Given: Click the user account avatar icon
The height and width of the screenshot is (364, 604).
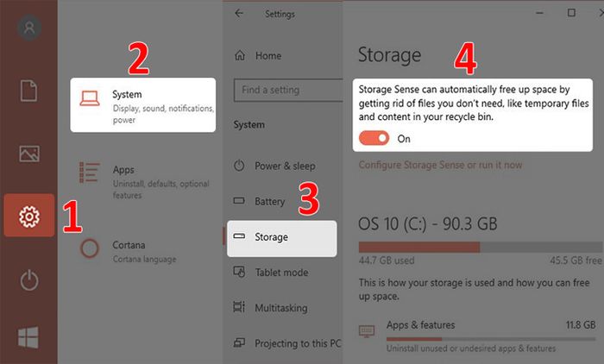Looking at the screenshot, I should pyautogui.click(x=29, y=28).
